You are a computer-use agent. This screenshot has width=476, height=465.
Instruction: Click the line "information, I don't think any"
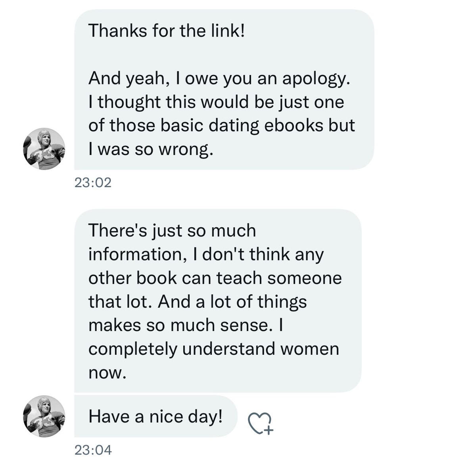[206, 255]
